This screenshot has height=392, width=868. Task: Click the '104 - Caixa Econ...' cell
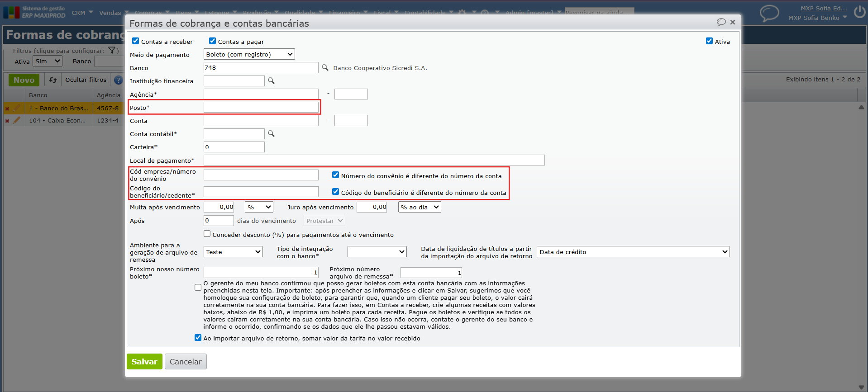click(59, 121)
